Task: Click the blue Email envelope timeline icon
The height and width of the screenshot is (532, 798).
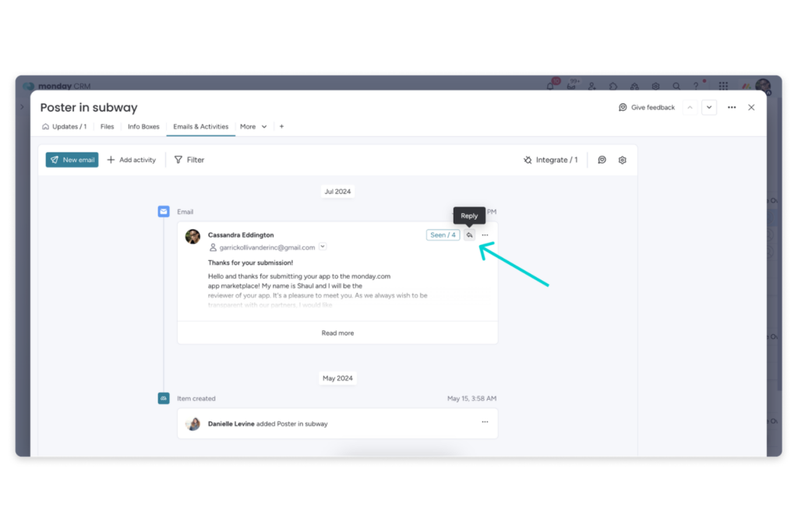Action: (164, 212)
